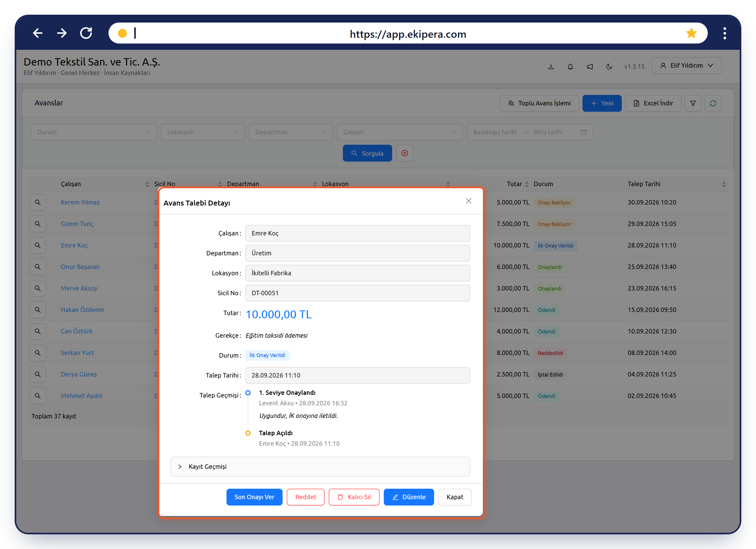Open detail magnifier for Onur Başaran row
Image resolution: width=756 pixels, height=549 pixels.
(38, 267)
